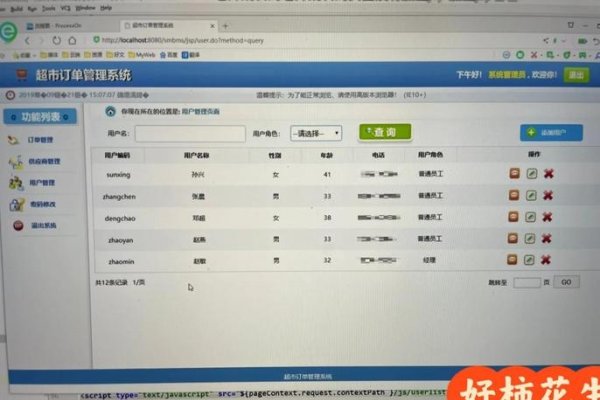The image size is (600, 400).
Task: Edit user zhaomin with pencil icon
Action: 529,260
